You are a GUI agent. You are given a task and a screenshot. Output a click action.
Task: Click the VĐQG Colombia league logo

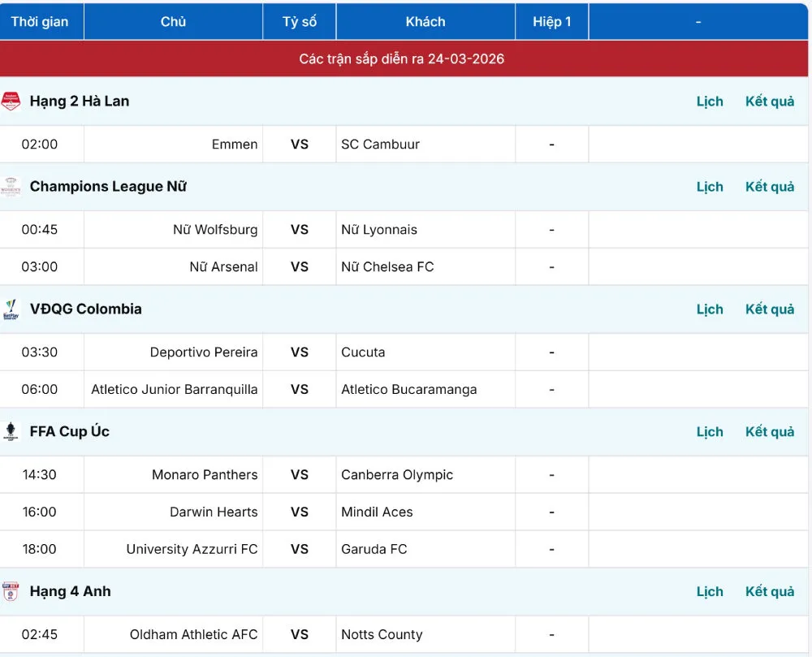coord(11,309)
